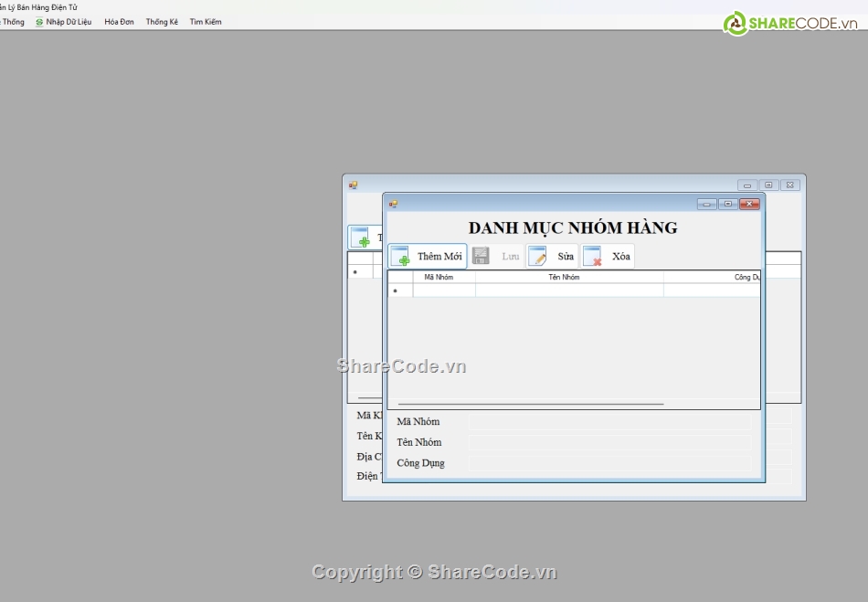Click into the Tên Nhóm text field
Viewport: 868px width, 602px height.
point(609,442)
